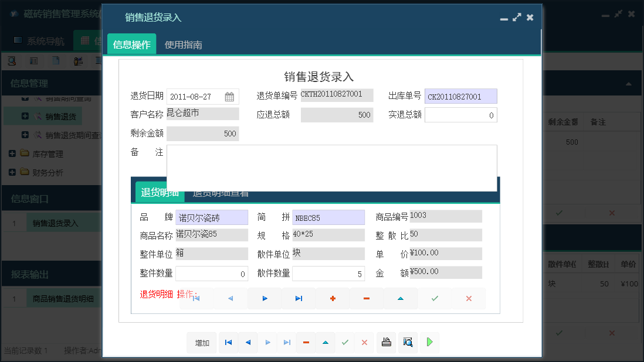Click the print icon on the bottom toolbar

point(386,343)
